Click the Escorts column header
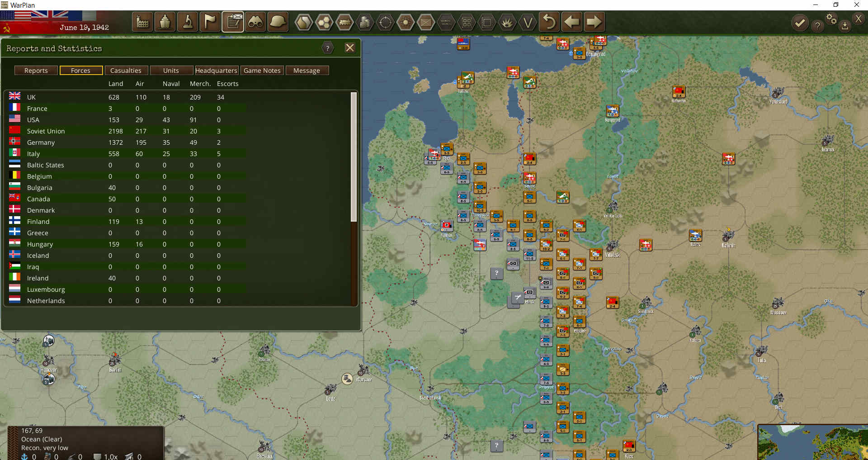Image resolution: width=868 pixels, height=460 pixels. (228, 84)
